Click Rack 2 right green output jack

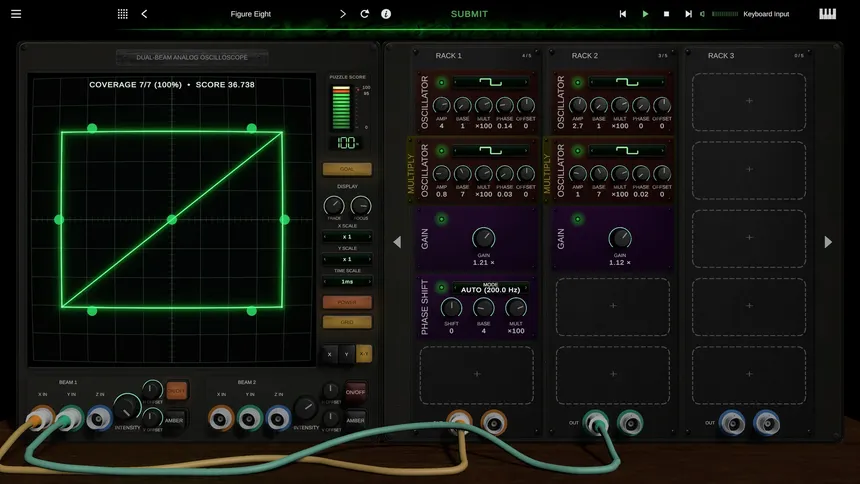click(x=630, y=423)
